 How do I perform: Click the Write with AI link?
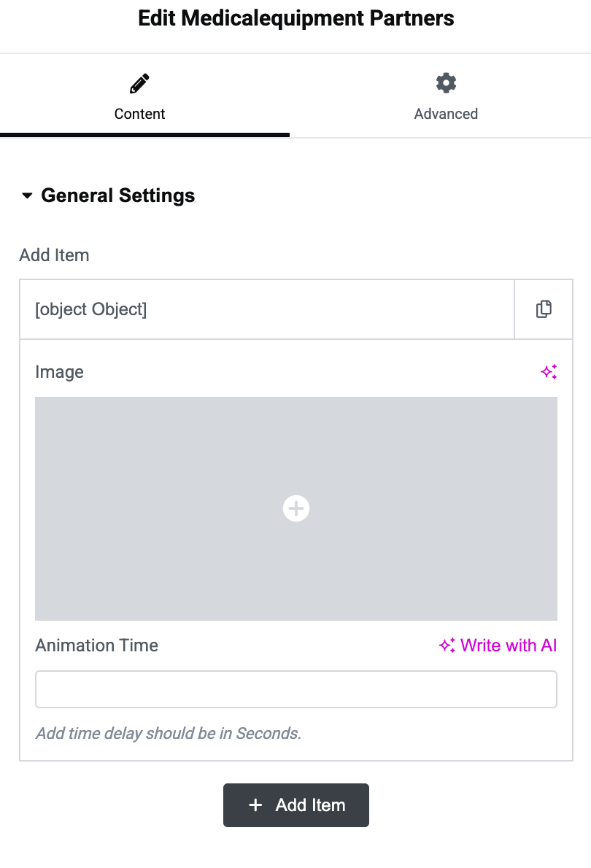pos(509,646)
